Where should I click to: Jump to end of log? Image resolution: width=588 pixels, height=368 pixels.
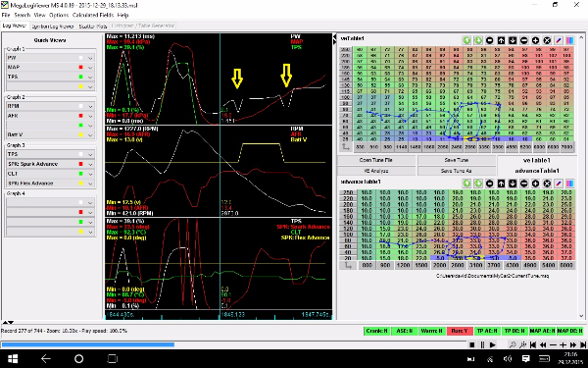pyautogui.click(x=583, y=344)
